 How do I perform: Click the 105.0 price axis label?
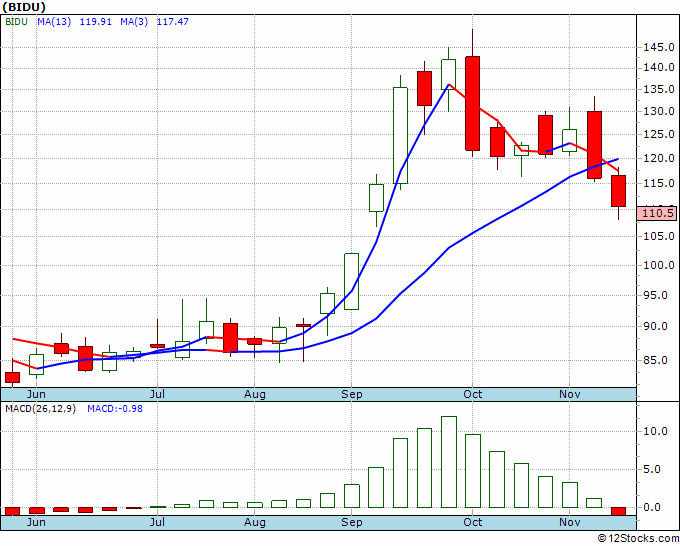659,236
